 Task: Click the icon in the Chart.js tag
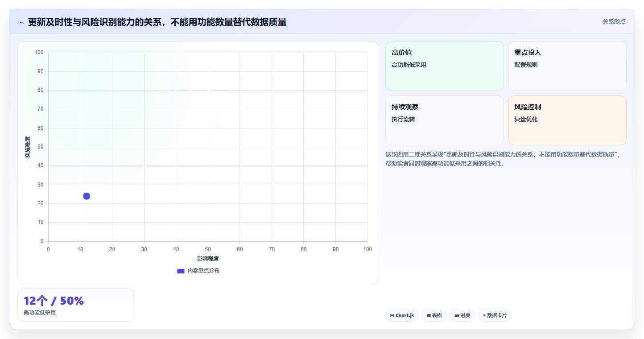(x=392, y=315)
